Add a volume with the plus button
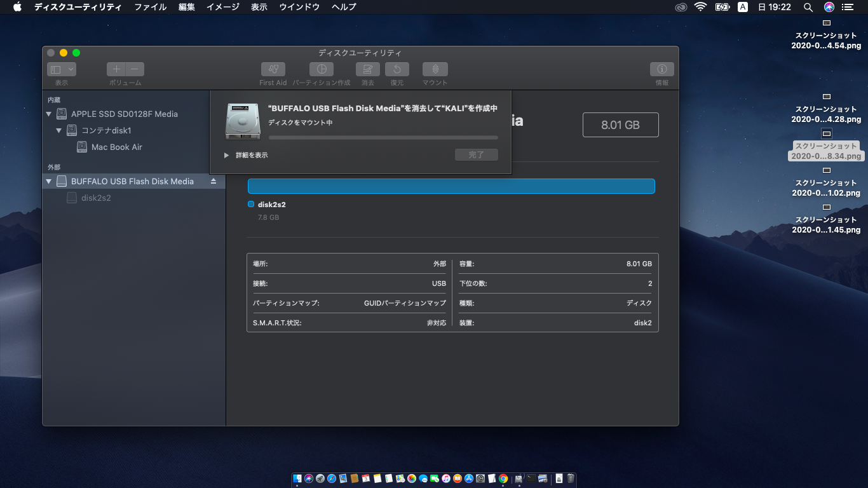Screen dimensions: 868x488 (x=116, y=69)
